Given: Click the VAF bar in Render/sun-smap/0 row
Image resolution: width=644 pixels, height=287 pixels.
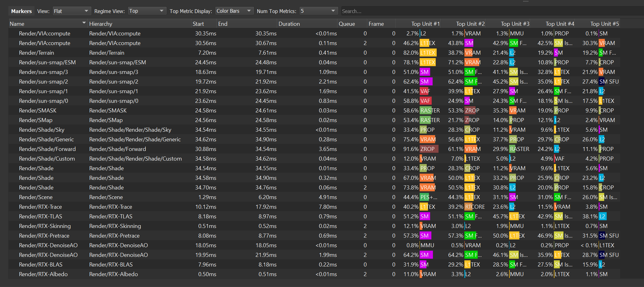Looking at the screenshot, I should (425, 101).
